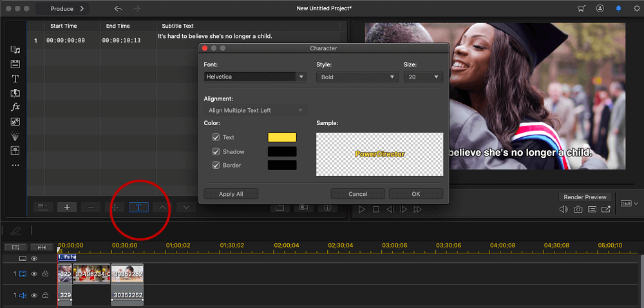Click the subtitle up arrow button

tap(163, 207)
